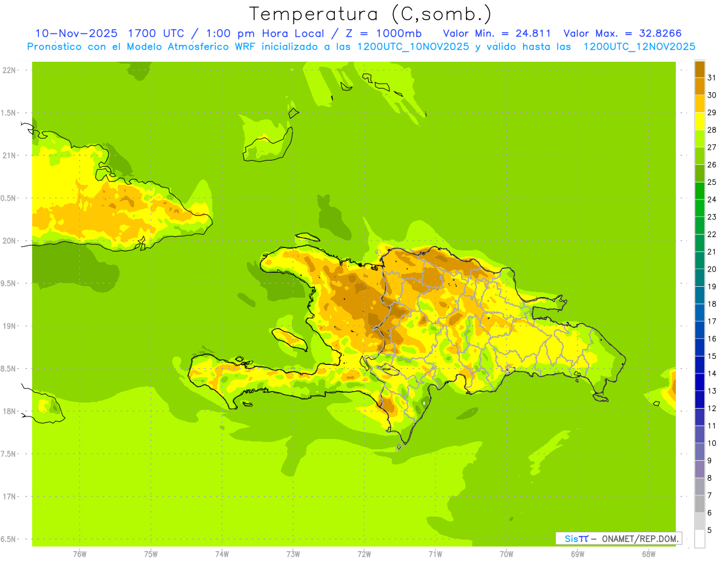This screenshot has height=562, width=728.
Task: Click the longitude label "70W"
Action: tap(507, 554)
